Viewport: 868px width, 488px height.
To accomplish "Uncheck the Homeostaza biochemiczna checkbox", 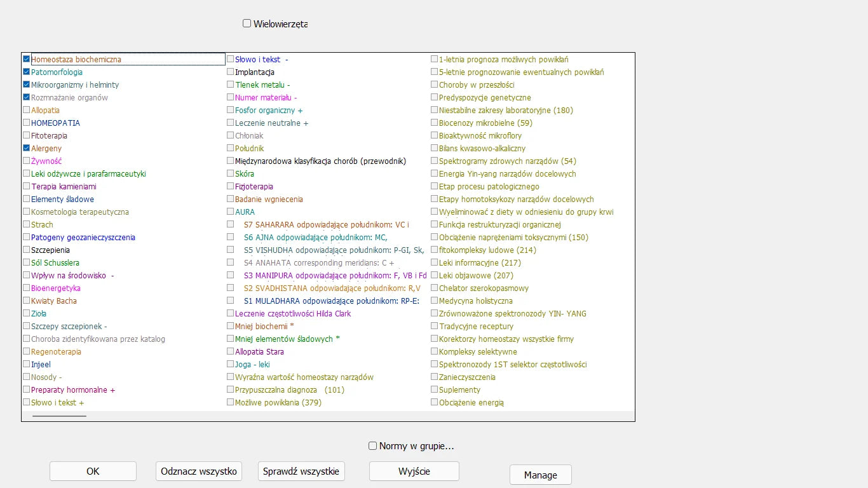I will (27, 59).
